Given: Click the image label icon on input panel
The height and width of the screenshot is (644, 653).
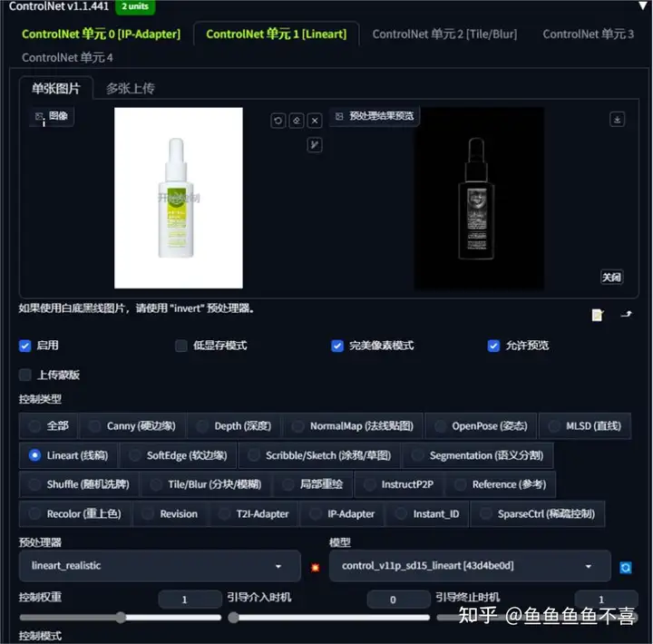Looking at the screenshot, I should pyautogui.click(x=39, y=116).
